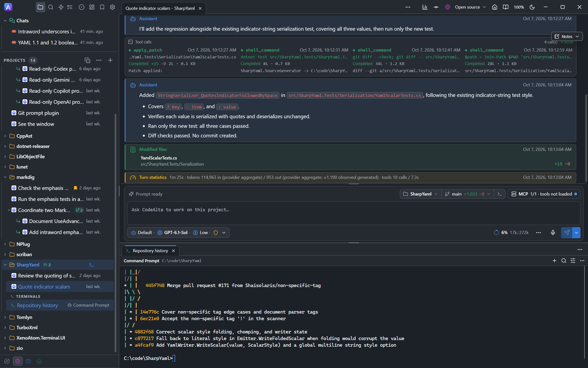The height and width of the screenshot is (368, 588).
Task: Collapse the Chats section
Action: click(x=5, y=21)
